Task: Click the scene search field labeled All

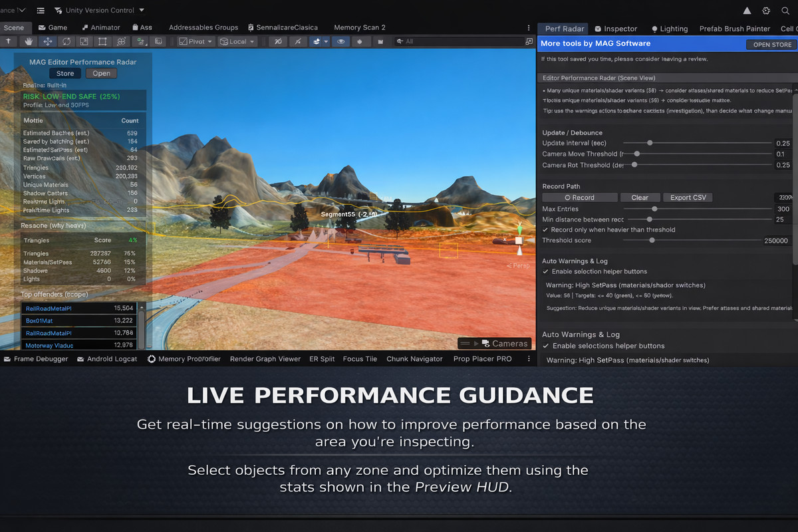Action: [458, 41]
